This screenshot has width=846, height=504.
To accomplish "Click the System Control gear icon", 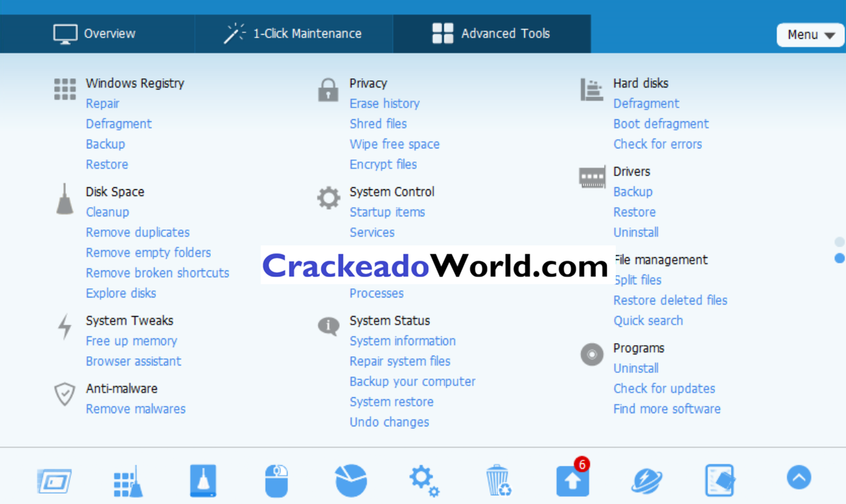I will [328, 198].
